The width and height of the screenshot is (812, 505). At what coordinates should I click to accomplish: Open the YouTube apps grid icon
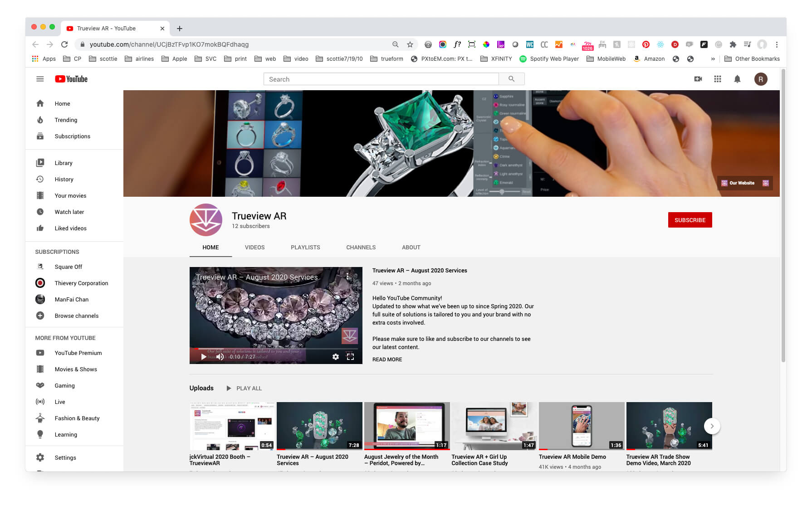pyautogui.click(x=717, y=79)
